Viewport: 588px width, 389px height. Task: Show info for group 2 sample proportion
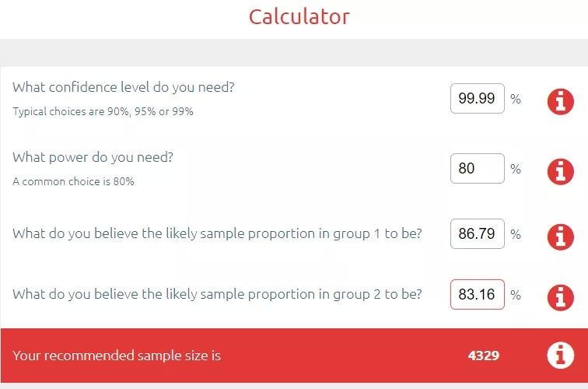coord(560,296)
